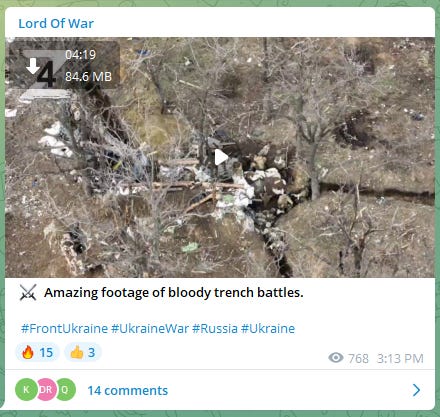Image resolution: width=440 pixels, height=417 pixels.
Task: Click the eye views counter icon
Action: point(336,358)
